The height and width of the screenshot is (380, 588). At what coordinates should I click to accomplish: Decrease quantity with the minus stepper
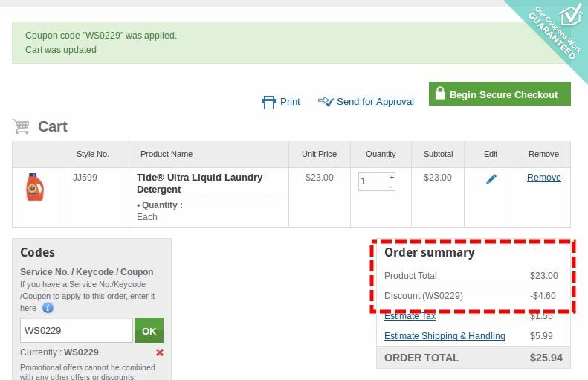pyautogui.click(x=392, y=187)
